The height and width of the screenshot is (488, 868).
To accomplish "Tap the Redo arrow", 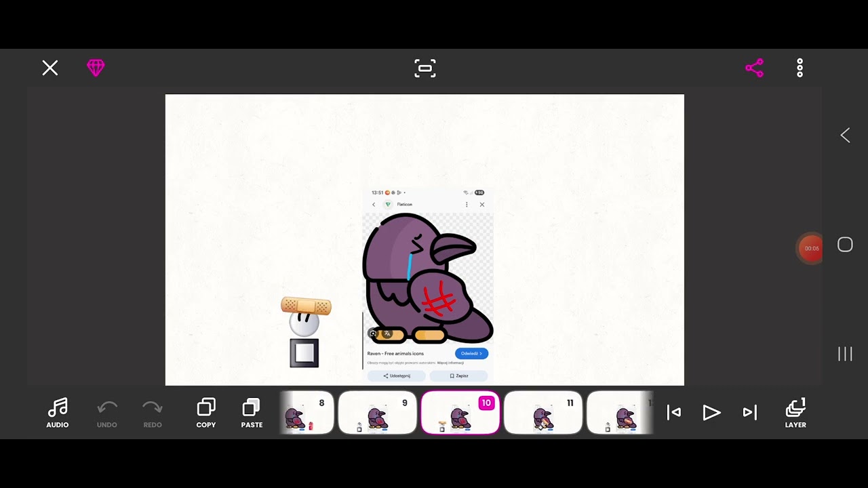I will [x=153, y=413].
